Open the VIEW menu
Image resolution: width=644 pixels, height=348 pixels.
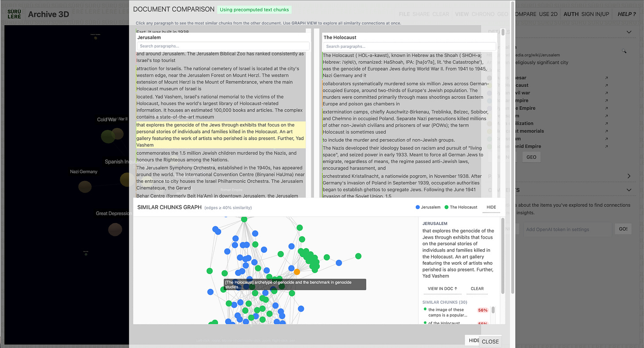coord(462,14)
